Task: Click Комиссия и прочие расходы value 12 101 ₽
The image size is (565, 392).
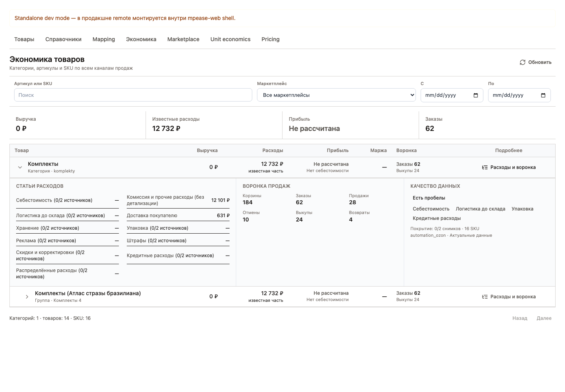Action: coord(221,200)
